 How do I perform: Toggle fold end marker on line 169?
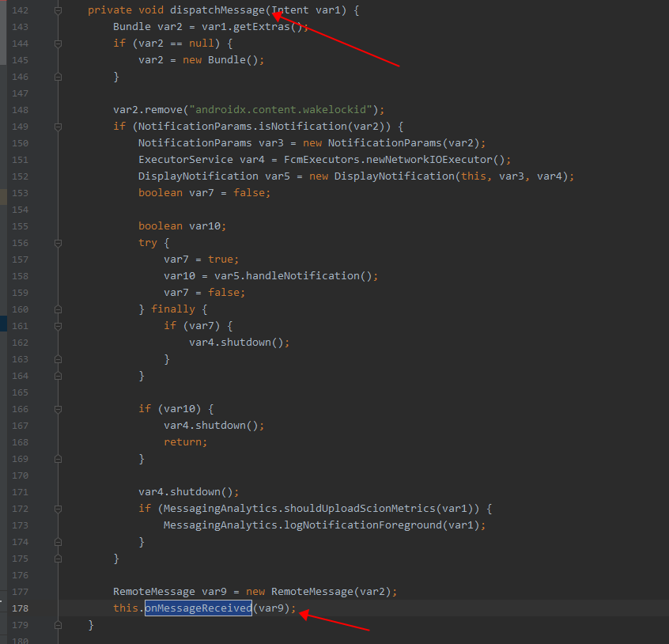coord(58,459)
